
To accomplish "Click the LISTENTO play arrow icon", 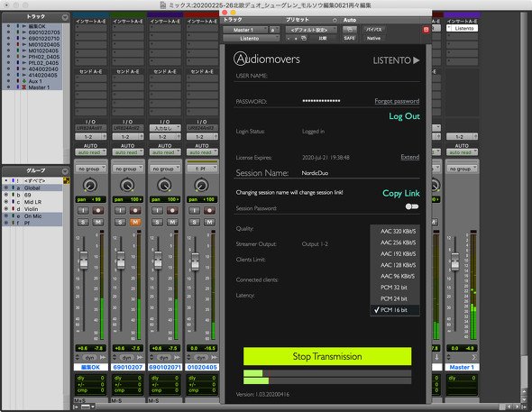I will point(417,60).
